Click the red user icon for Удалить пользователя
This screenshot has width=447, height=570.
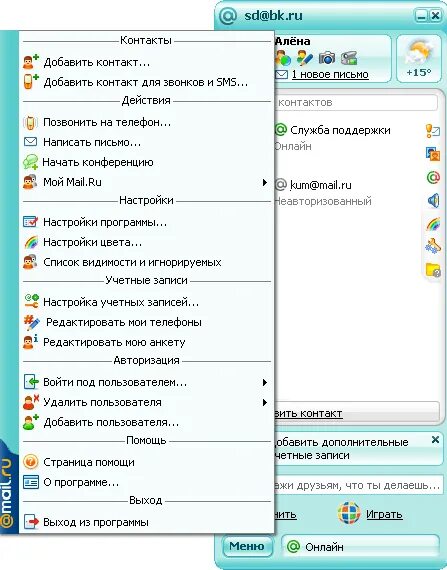(31, 402)
